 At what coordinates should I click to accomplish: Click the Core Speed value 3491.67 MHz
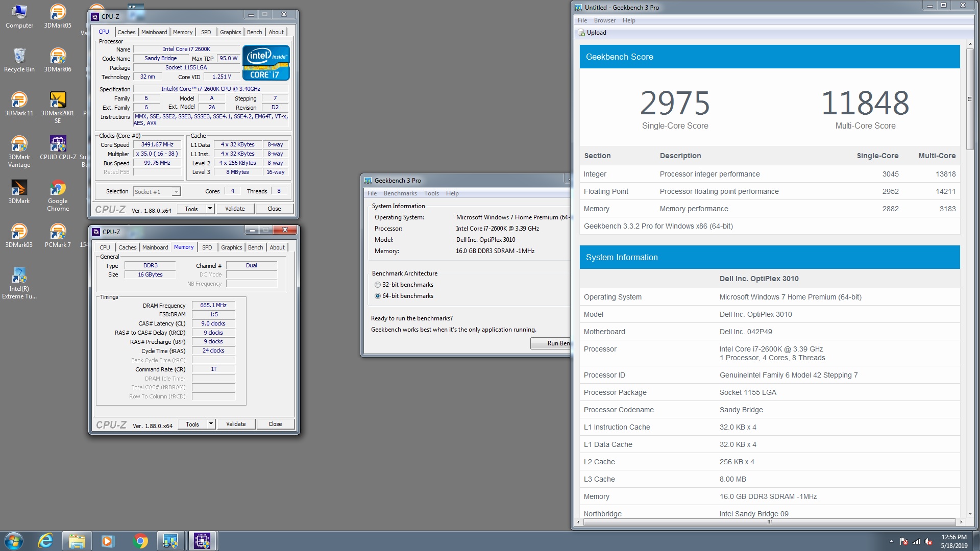click(157, 145)
